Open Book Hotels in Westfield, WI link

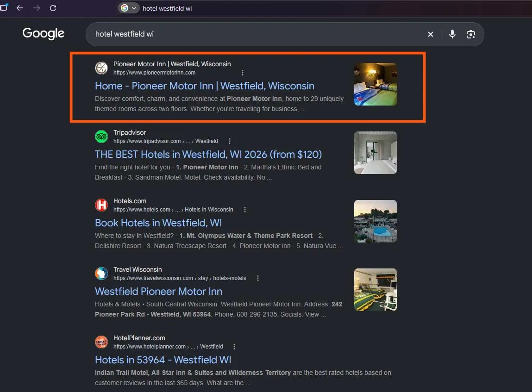tap(158, 223)
